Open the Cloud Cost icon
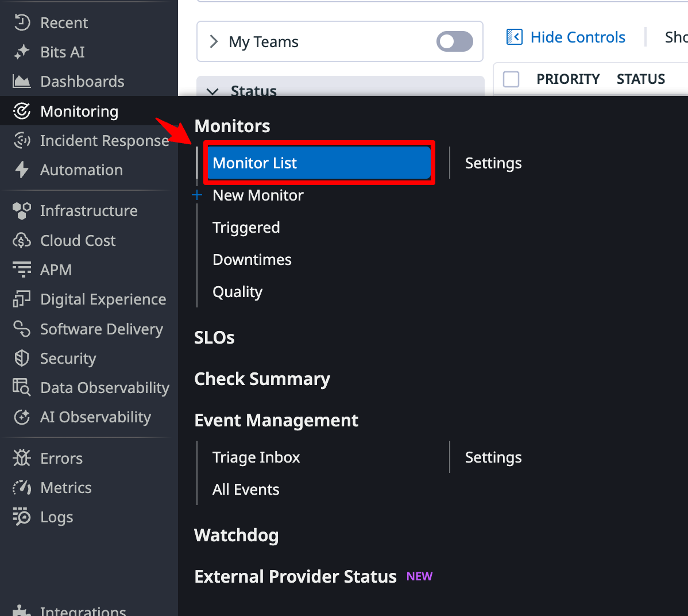 (22, 241)
